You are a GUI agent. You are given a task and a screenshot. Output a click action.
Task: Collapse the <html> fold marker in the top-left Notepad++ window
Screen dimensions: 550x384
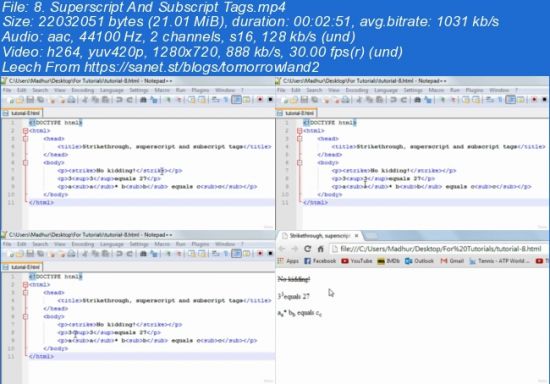[25, 131]
